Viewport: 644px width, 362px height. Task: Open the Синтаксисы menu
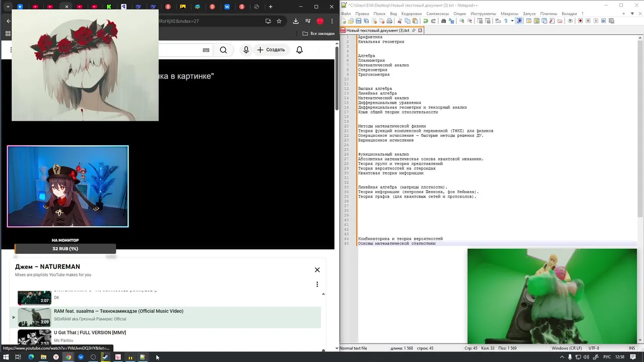click(437, 14)
